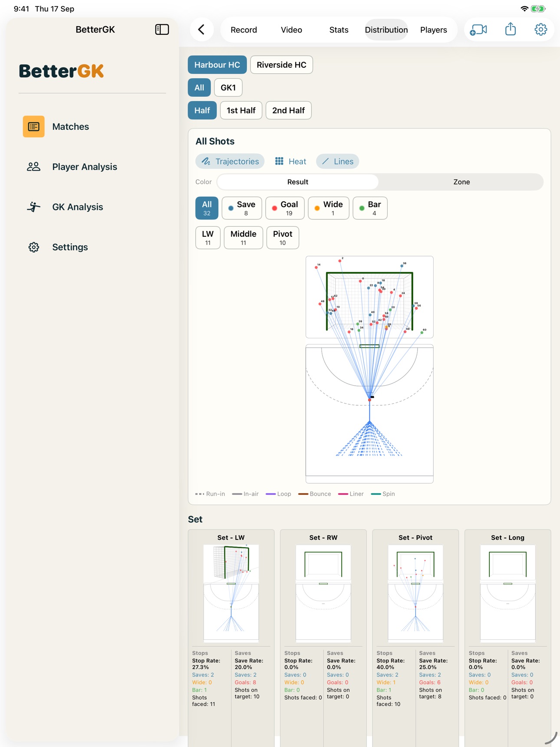This screenshot has height=747, width=560.
Task: Filter shots from Pivot
Action: coord(283,238)
